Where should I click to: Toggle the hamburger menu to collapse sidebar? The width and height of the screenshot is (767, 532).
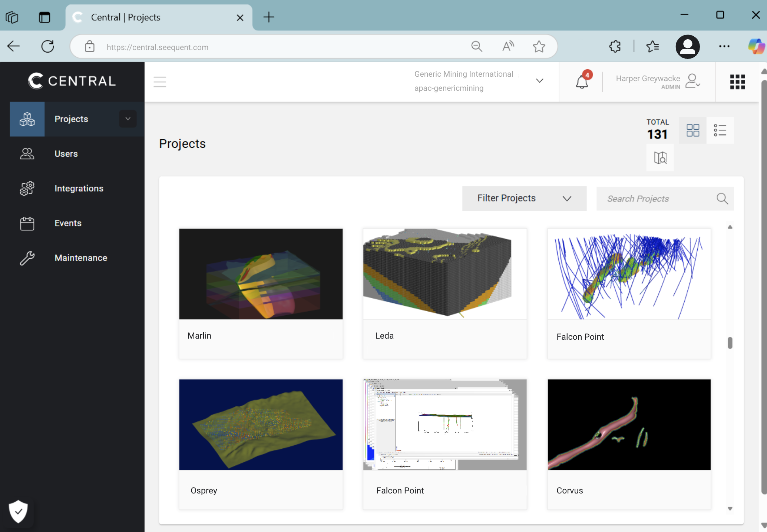(x=160, y=82)
